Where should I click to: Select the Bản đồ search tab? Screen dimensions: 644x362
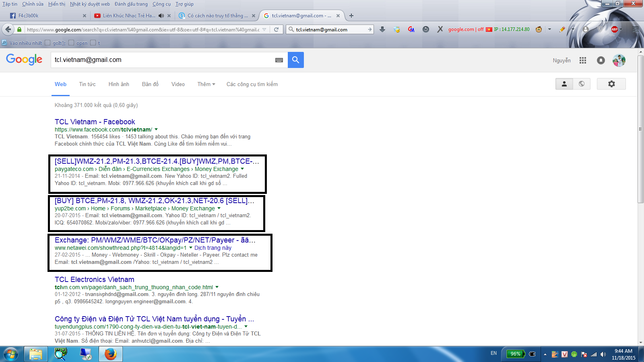pyautogui.click(x=150, y=84)
